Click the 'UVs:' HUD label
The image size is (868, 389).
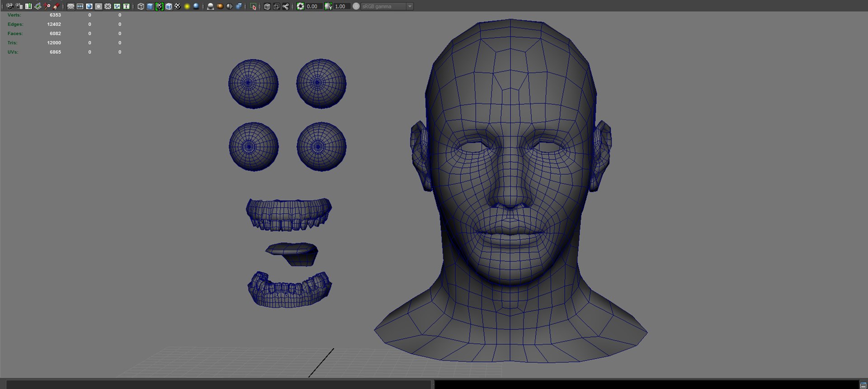[13, 52]
